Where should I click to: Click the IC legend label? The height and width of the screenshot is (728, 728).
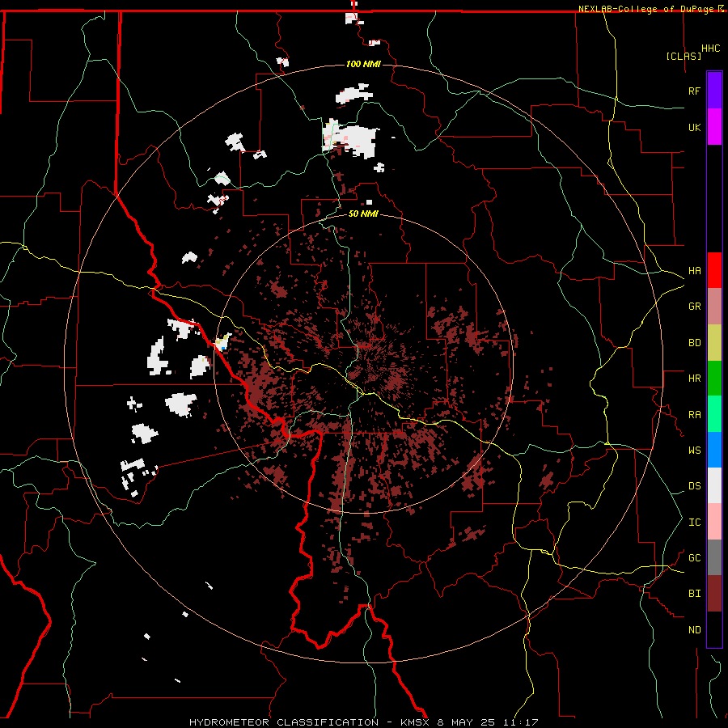694,523
